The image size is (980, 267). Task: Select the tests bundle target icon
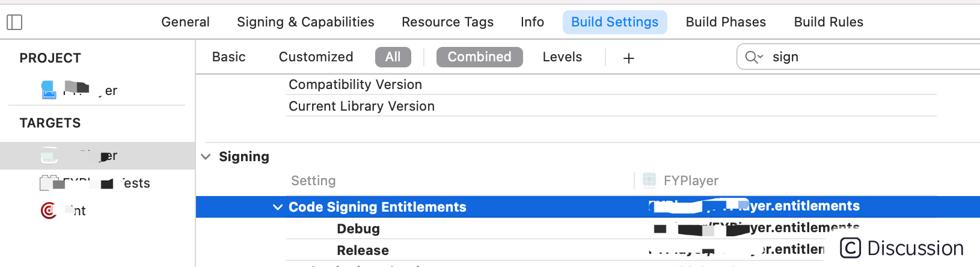(x=49, y=183)
